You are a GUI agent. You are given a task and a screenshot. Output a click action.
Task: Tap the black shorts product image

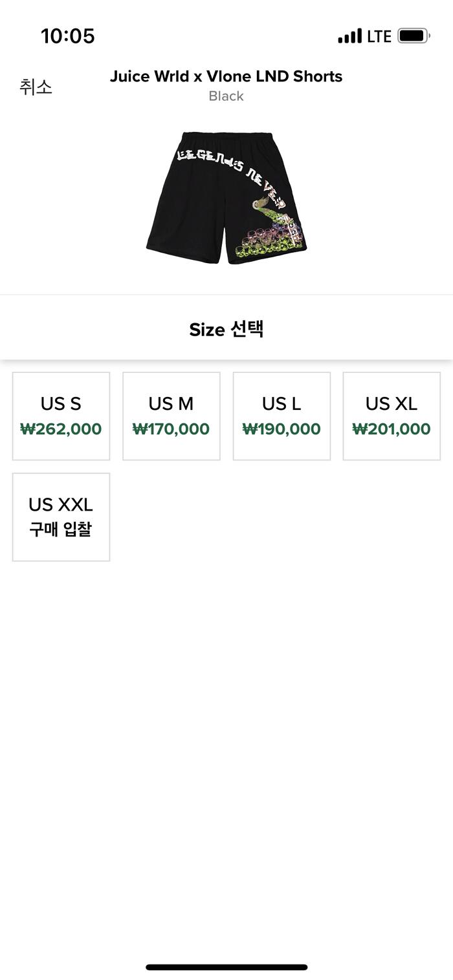(x=226, y=198)
